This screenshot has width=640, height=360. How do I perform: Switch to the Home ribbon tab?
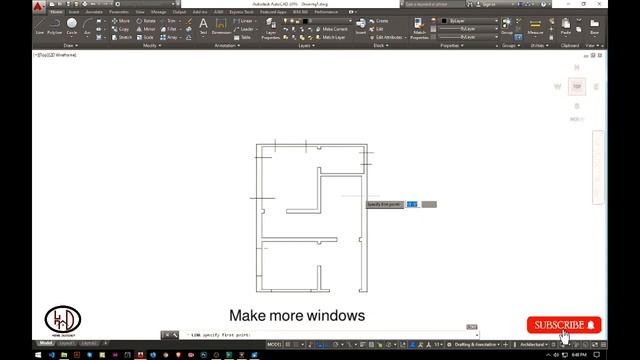coord(56,12)
